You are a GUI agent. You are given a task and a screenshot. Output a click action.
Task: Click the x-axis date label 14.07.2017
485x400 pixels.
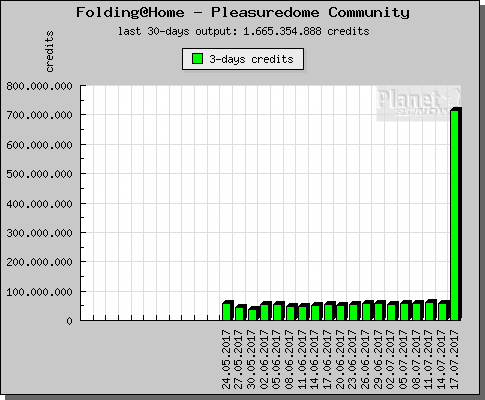pyautogui.click(x=442, y=359)
